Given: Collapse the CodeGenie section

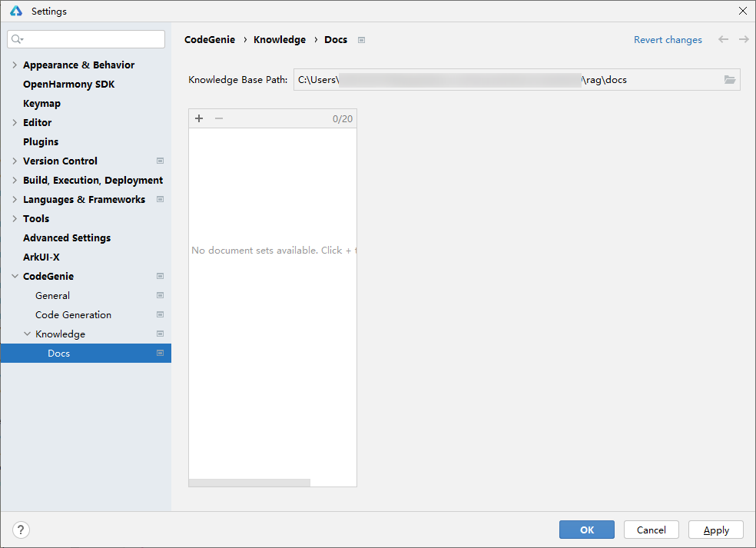Looking at the screenshot, I should (15, 276).
